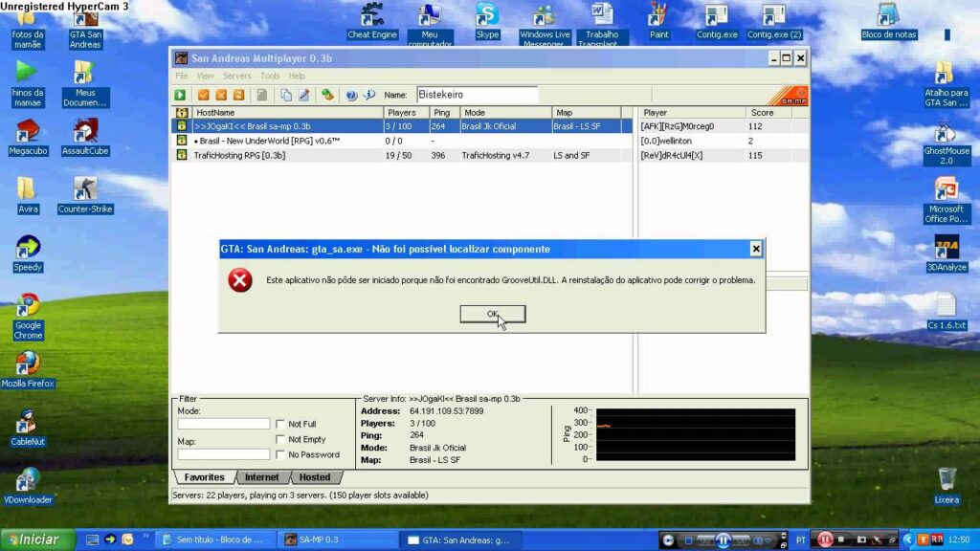Click the Map filter text field
Screen dimensions: 980x551
pos(224,454)
